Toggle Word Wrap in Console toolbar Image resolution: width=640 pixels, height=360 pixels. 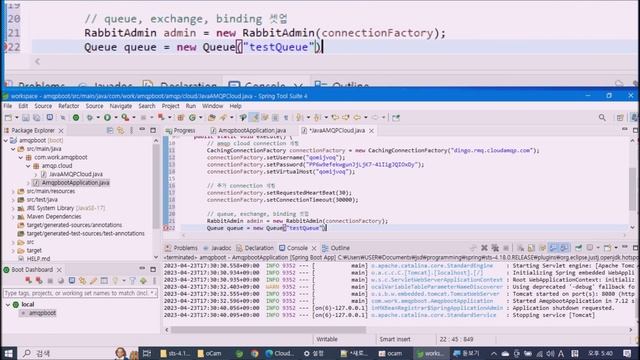click(542, 248)
